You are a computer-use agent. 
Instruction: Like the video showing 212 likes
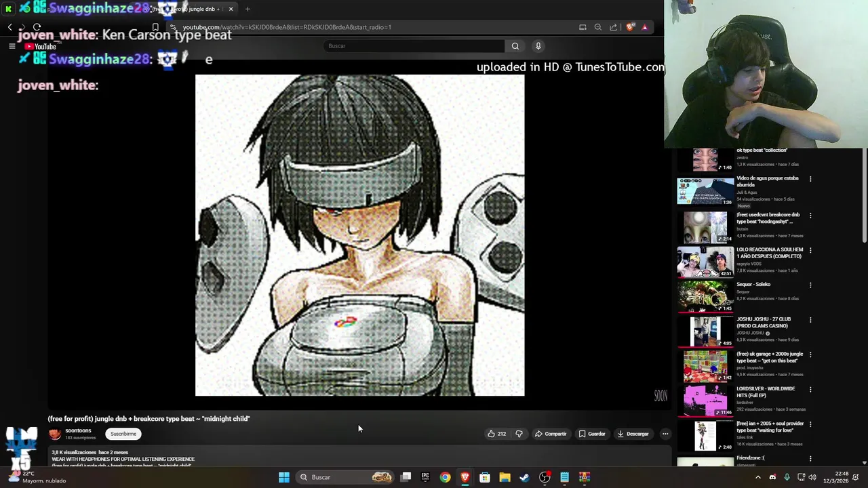[x=496, y=434]
